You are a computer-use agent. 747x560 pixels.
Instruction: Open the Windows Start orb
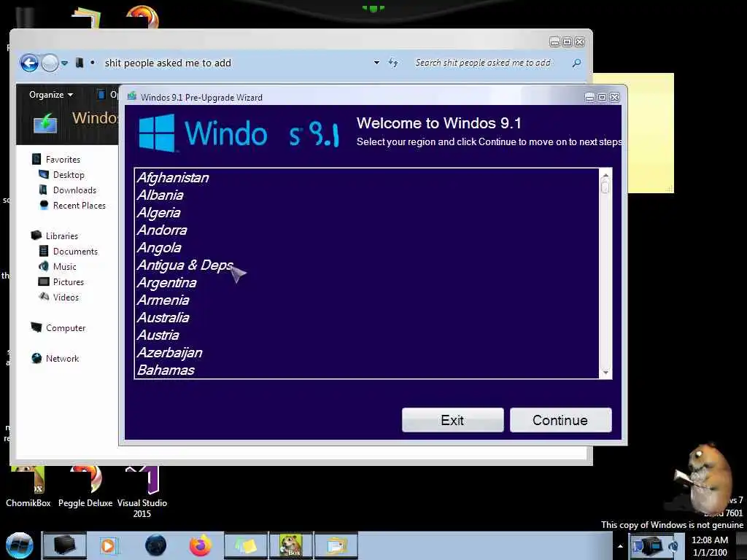tap(19, 545)
